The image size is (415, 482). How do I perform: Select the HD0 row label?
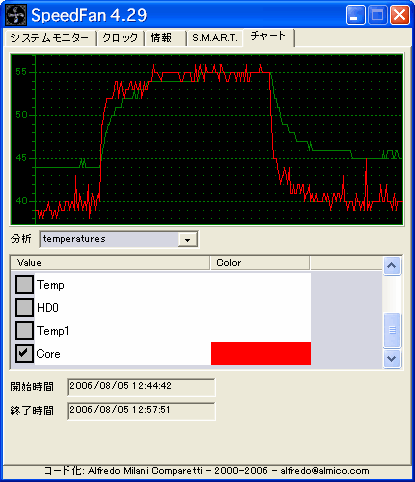coord(48,308)
